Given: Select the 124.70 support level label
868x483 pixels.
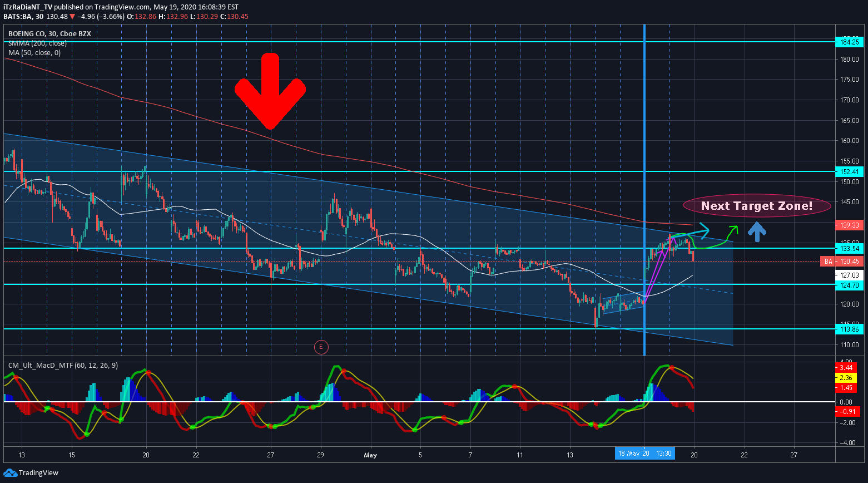Looking at the screenshot, I should click(x=849, y=285).
